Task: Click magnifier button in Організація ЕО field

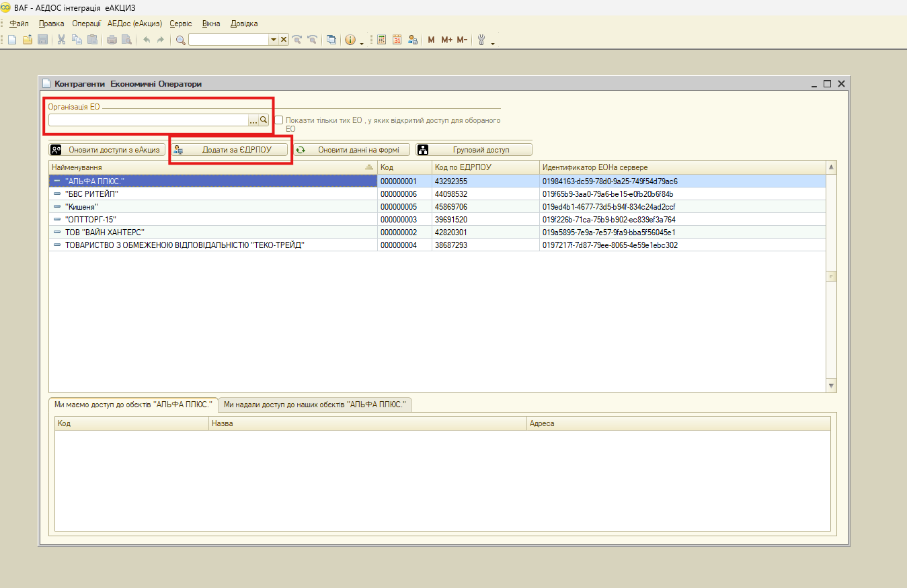Action: (264, 120)
